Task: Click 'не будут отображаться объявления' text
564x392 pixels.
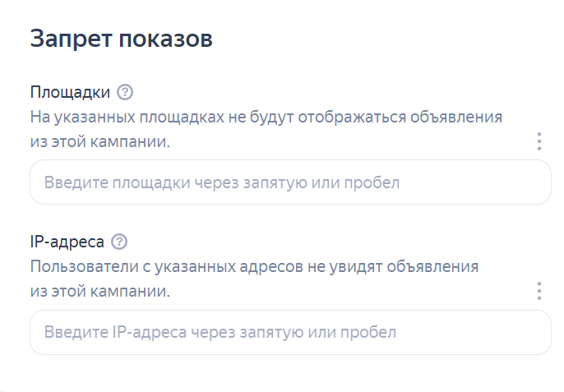Action: (365, 118)
